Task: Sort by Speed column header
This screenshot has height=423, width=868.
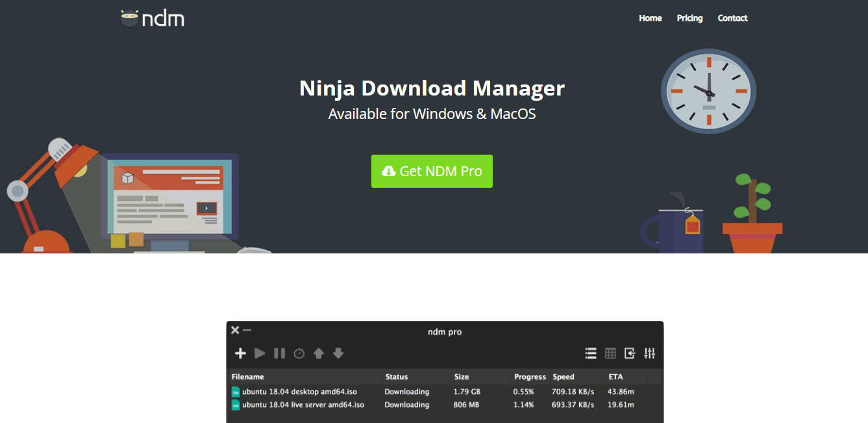Action: click(564, 377)
